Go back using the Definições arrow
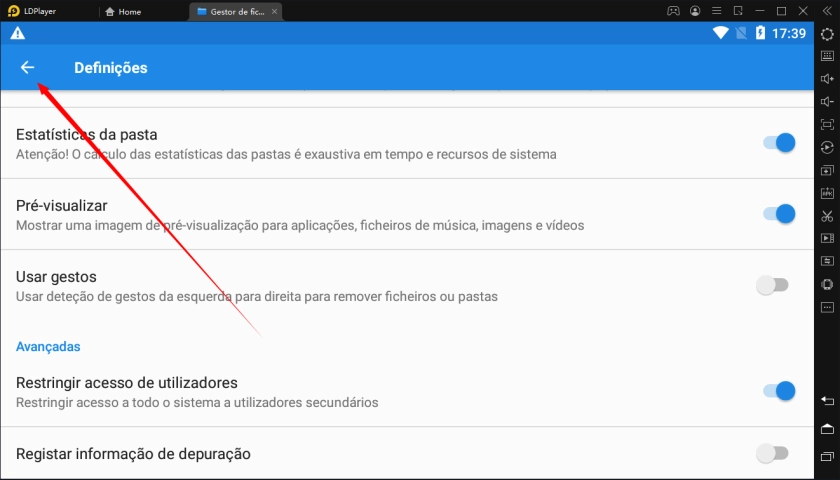Image resolution: width=840 pixels, height=480 pixels. click(27, 68)
